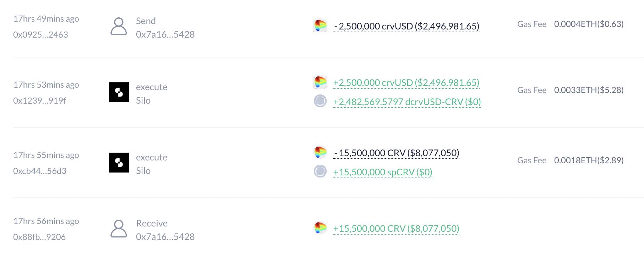
Task: Click address 0x7a16...5428 under Send
Action: click(x=165, y=34)
